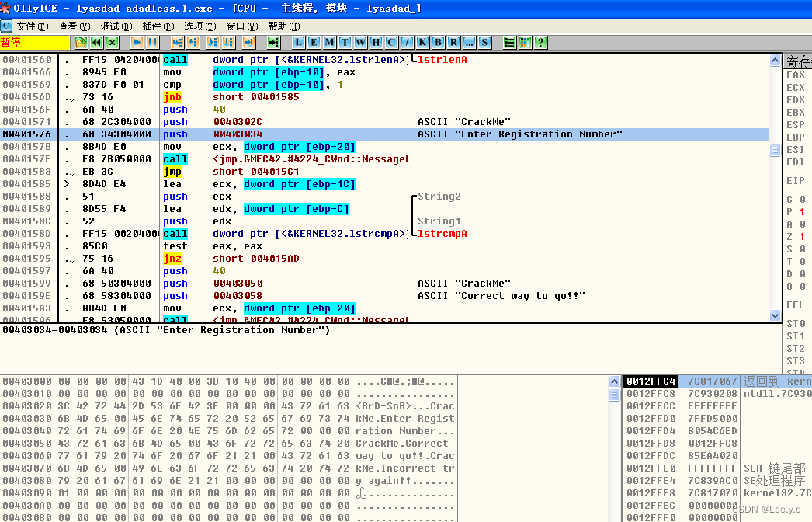Toggle the Z flag value
Screen dimensions: 812x522
(802, 237)
